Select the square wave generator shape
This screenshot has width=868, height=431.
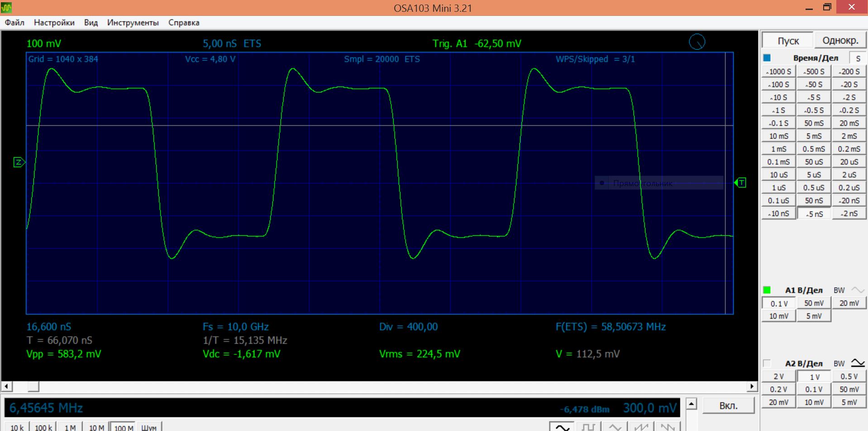coord(588,426)
